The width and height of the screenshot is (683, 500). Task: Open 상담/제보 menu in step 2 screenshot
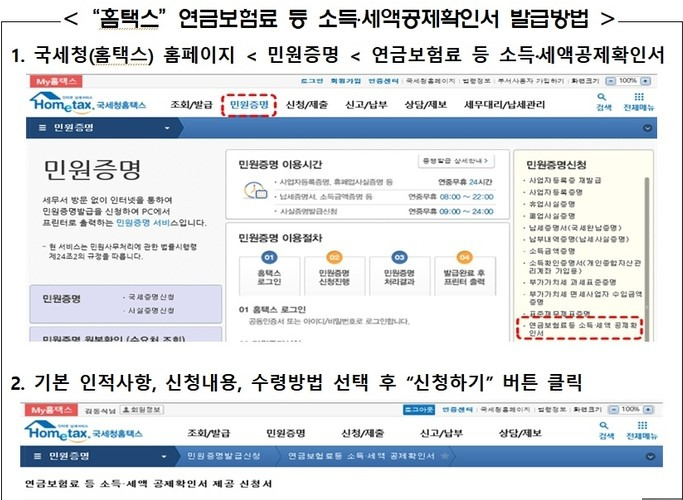[520, 433]
